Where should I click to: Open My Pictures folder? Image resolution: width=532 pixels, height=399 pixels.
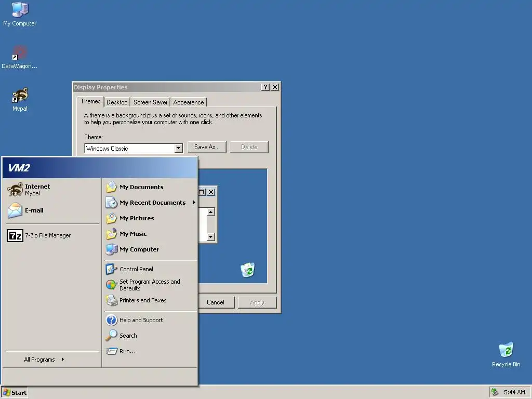(151, 218)
